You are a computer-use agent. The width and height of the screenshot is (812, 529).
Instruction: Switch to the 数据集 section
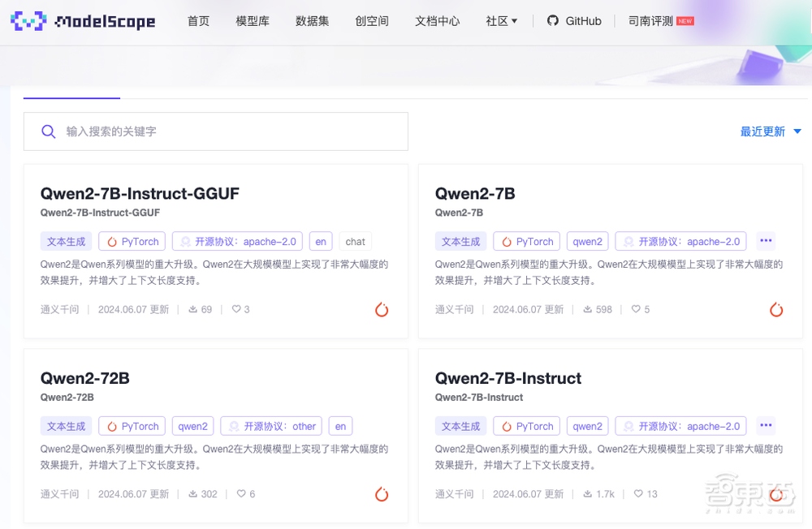click(312, 21)
